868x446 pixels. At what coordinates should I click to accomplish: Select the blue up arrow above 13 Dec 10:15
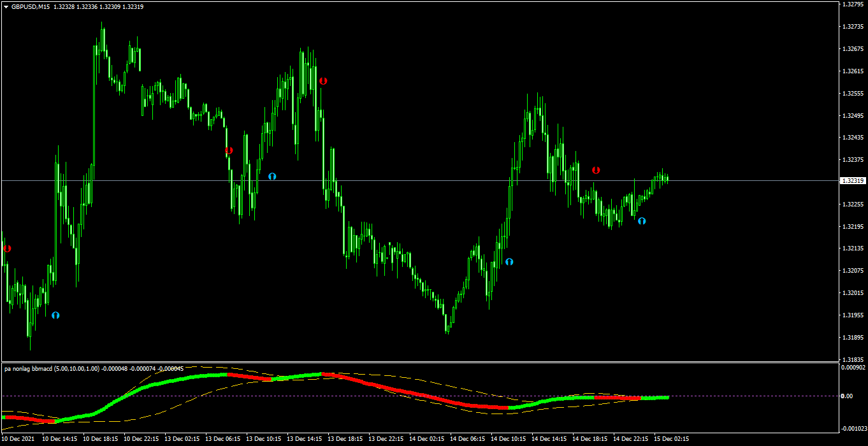point(272,176)
